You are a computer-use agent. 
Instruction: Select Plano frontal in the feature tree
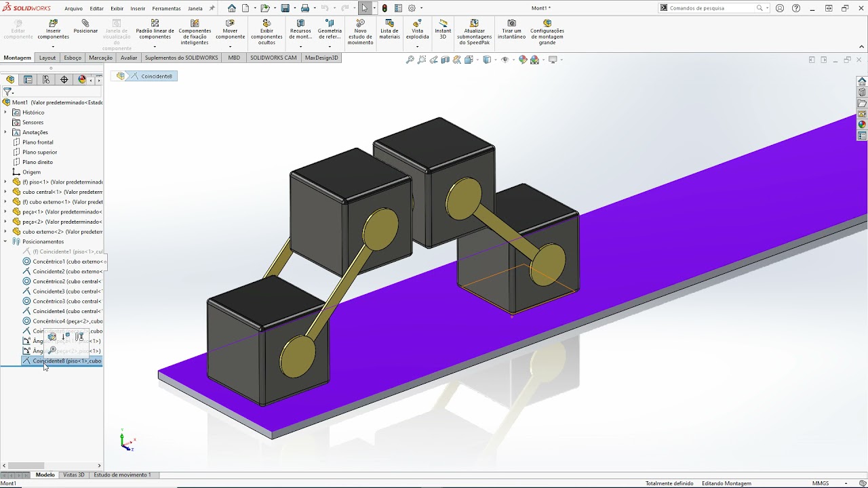coord(33,142)
